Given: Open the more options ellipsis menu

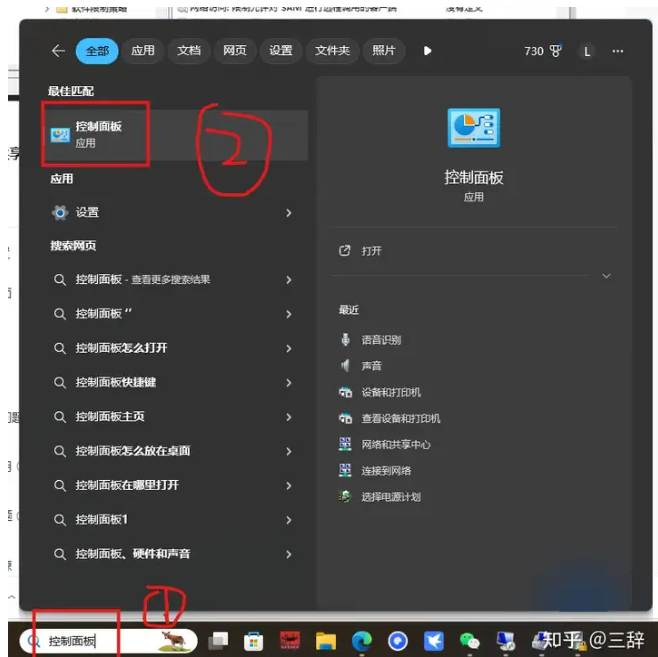Looking at the screenshot, I should point(619,51).
